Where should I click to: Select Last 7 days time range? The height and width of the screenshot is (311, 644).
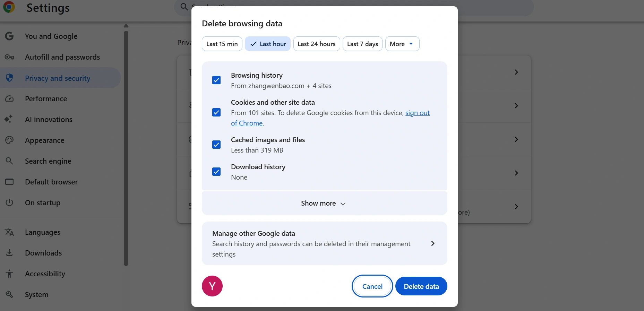point(362,44)
